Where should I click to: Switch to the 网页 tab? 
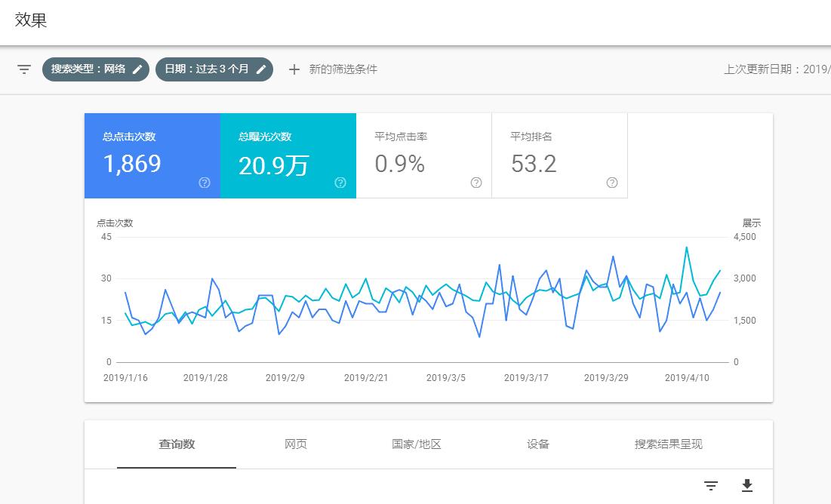[x=296, y=444]
